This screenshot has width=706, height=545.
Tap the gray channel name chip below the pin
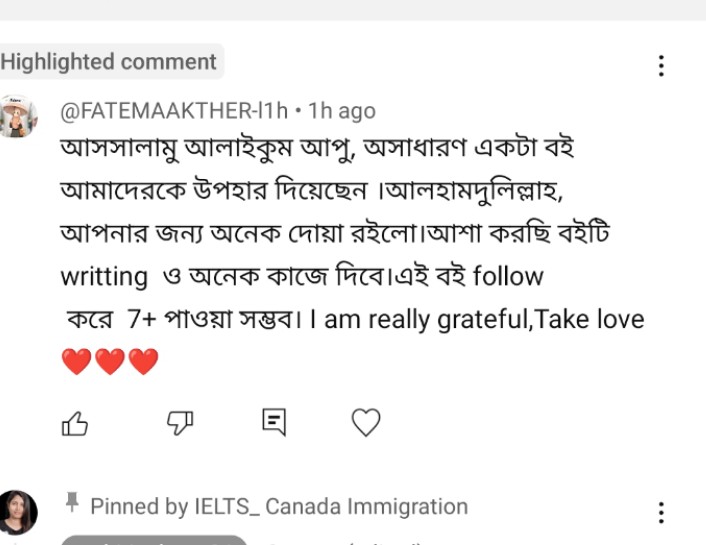pyautogui.click(x=153, y=540)
